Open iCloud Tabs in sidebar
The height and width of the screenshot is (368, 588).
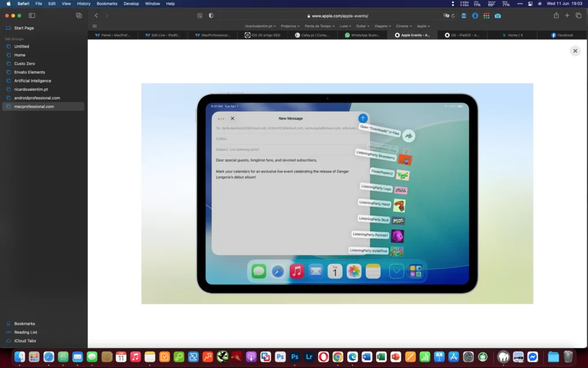pyautogui.click(x=25, y=341)
